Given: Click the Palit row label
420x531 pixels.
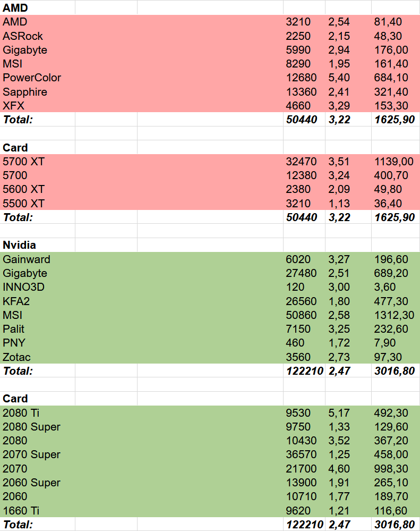Looking at the screenshot, I should 14,329.
